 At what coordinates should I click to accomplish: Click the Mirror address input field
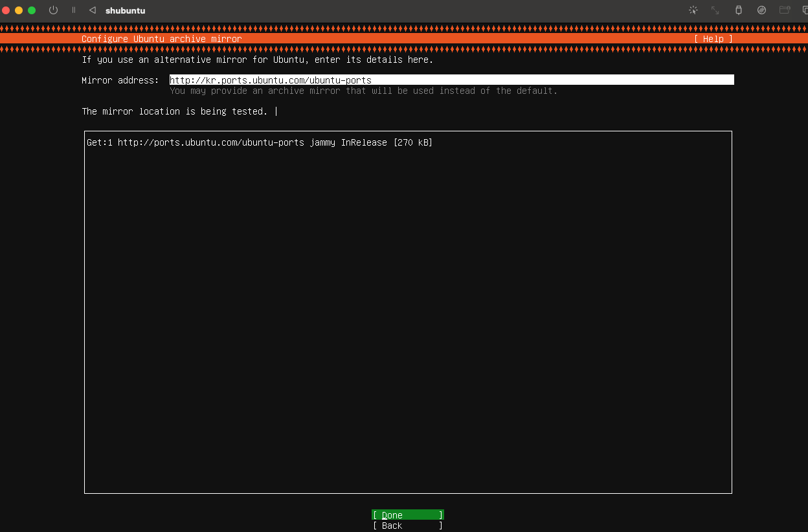click(452, 80)
